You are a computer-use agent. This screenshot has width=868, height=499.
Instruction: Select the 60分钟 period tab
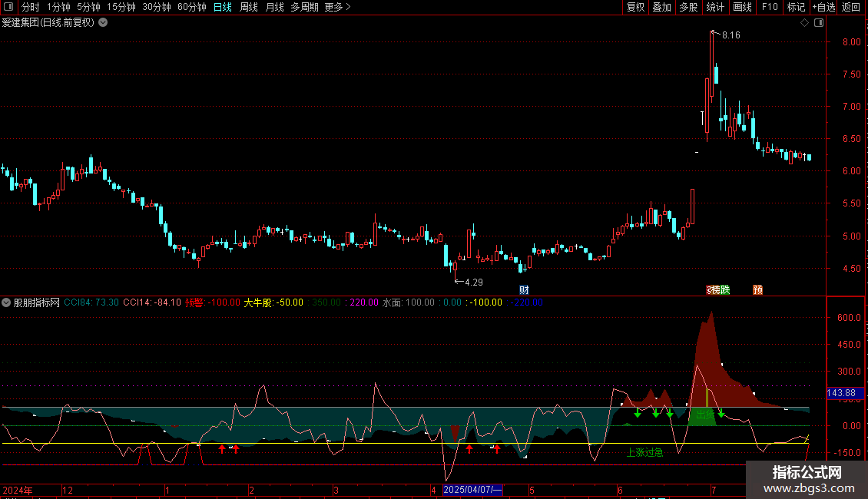[192, 7]
